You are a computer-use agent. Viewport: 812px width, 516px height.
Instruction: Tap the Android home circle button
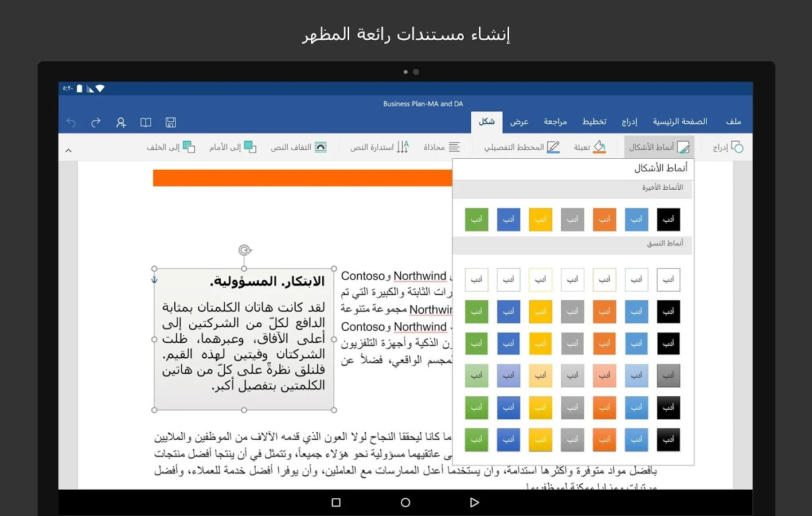coord(405,502)
